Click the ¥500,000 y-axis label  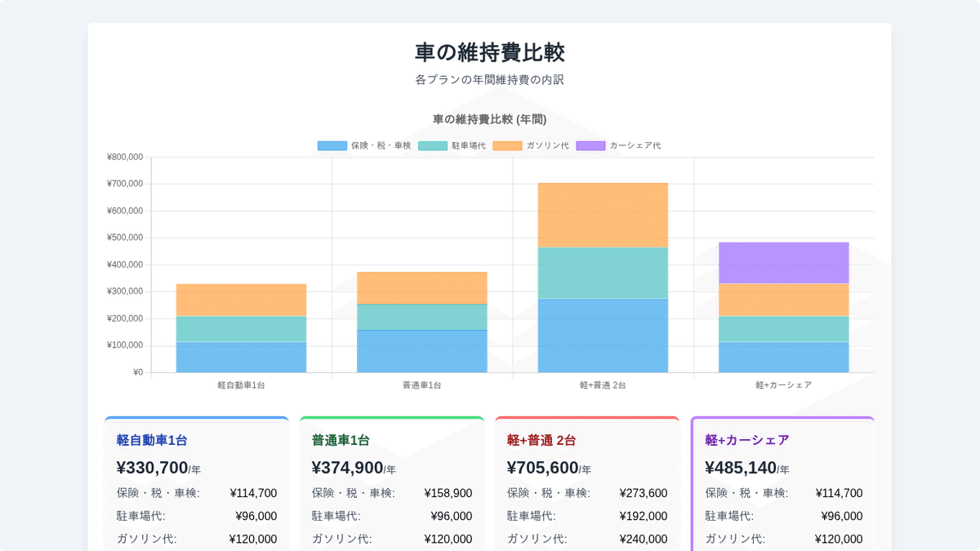pos(125,238)
